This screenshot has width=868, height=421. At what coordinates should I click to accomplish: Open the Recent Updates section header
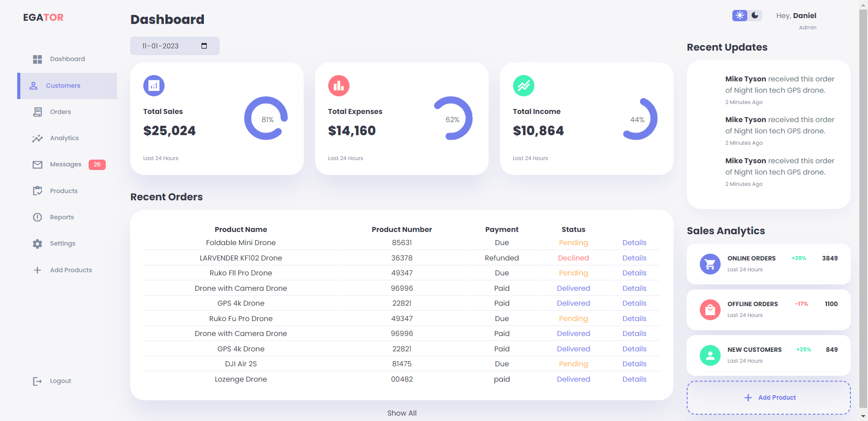click(727, 47)
